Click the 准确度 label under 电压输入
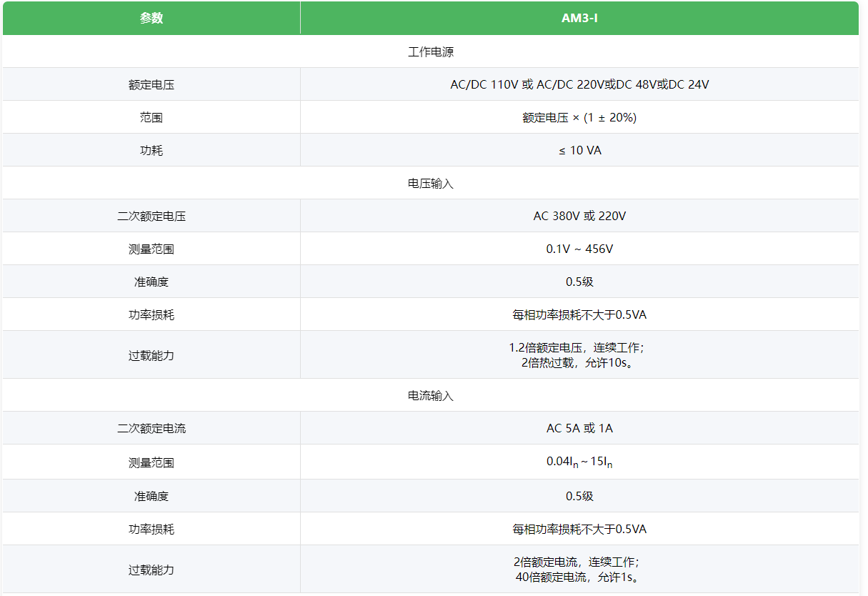Image resolution: width=868 pixels, height=596 pixels. tap(151, 282)
